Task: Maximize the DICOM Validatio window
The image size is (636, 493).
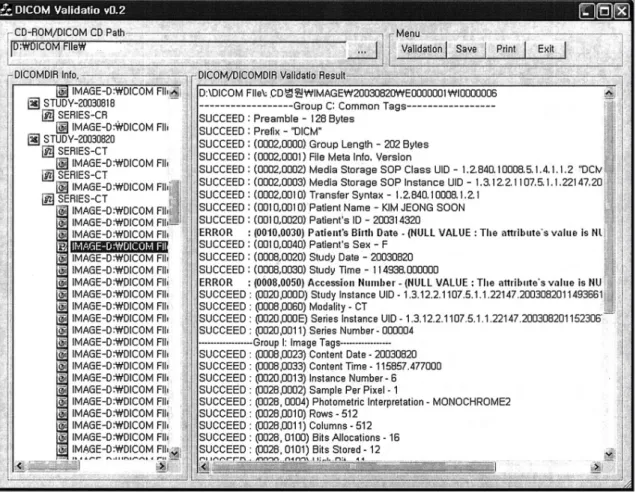Action: point(604,11)
